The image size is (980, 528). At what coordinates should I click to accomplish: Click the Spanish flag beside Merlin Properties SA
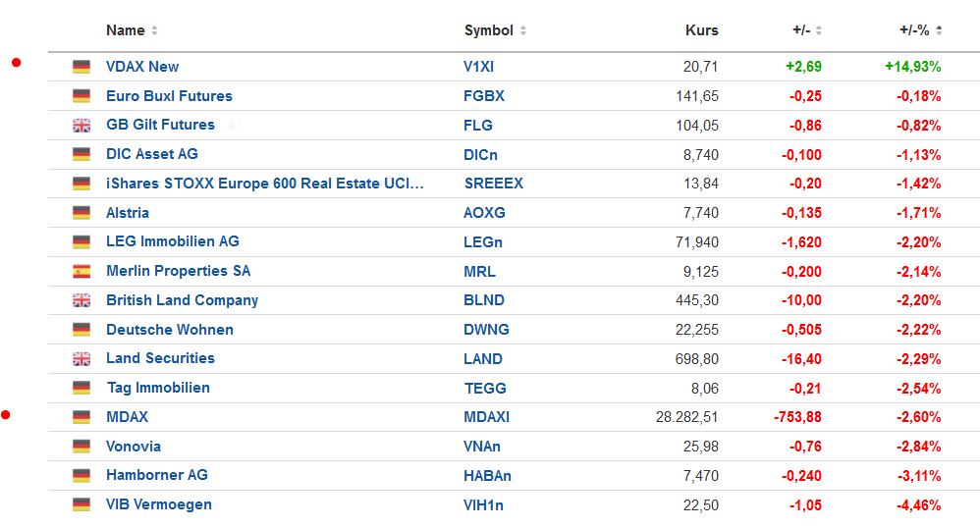82,272
